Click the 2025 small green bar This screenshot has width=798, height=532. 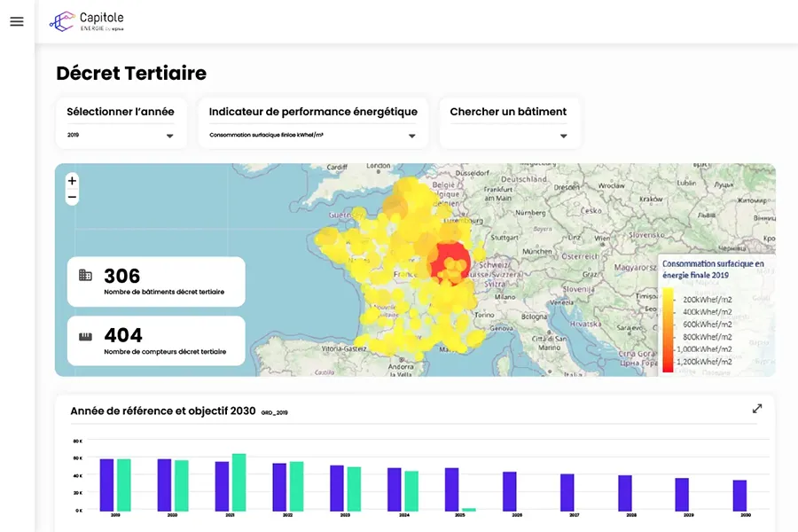click(x=469, y=509)
